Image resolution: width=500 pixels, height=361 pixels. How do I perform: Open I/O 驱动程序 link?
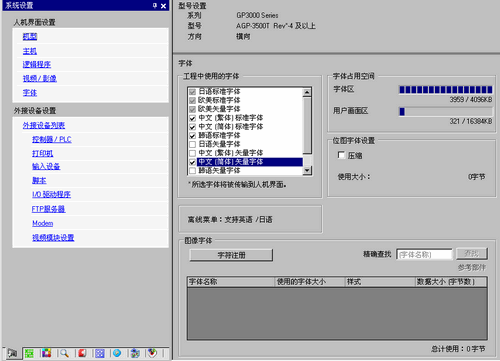click(51, 194)
